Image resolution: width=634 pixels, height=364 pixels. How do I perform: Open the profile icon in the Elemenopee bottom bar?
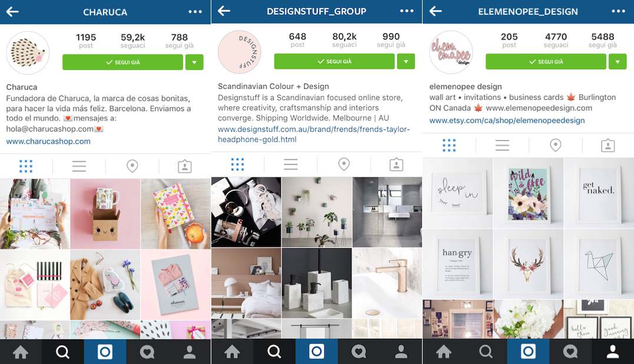(x=613, y=352)
